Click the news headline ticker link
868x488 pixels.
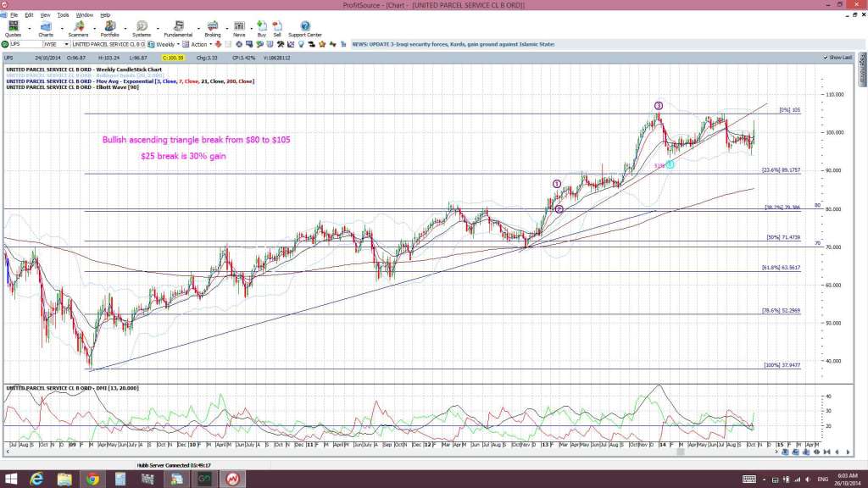click(x=453, y=44)
